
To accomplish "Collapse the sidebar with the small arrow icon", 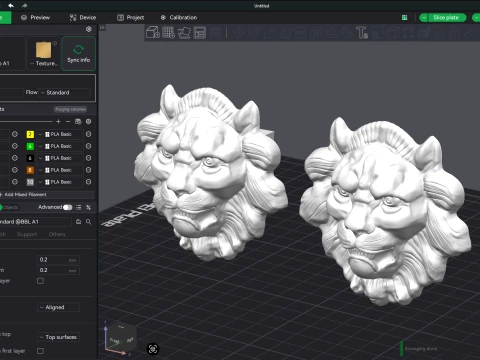I will 102,28.
